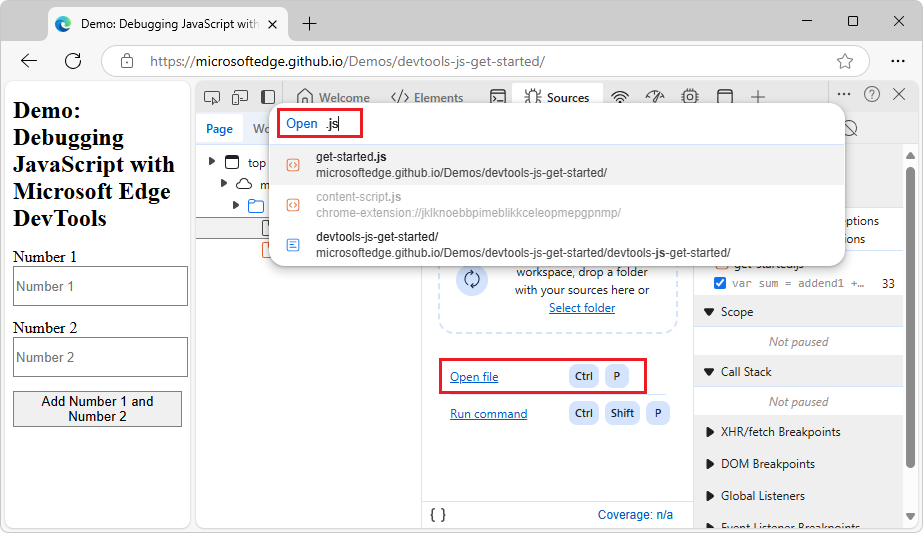Viewport: 923px width, 533px height.
Task: Click the pretty print braces icon
Action: click(x=438, y=515)
